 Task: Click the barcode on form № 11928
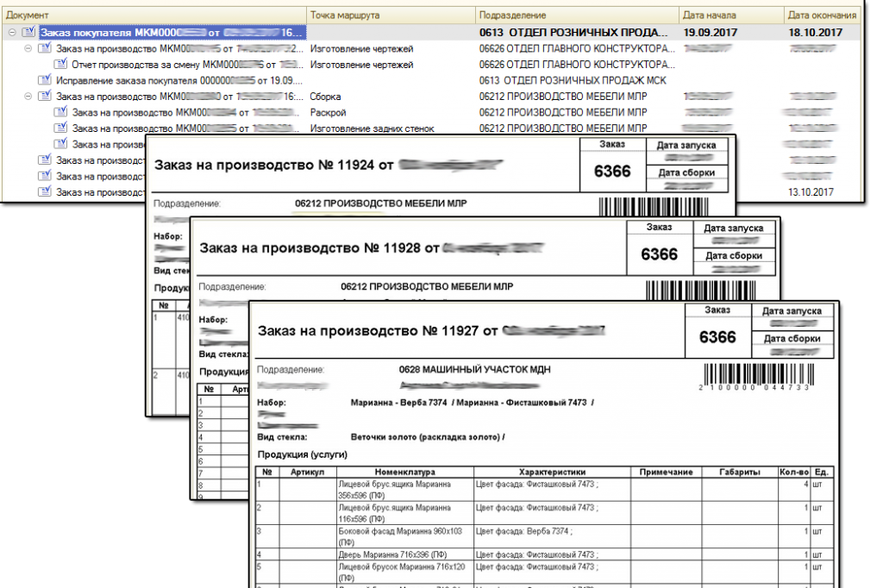pos(700,290)
